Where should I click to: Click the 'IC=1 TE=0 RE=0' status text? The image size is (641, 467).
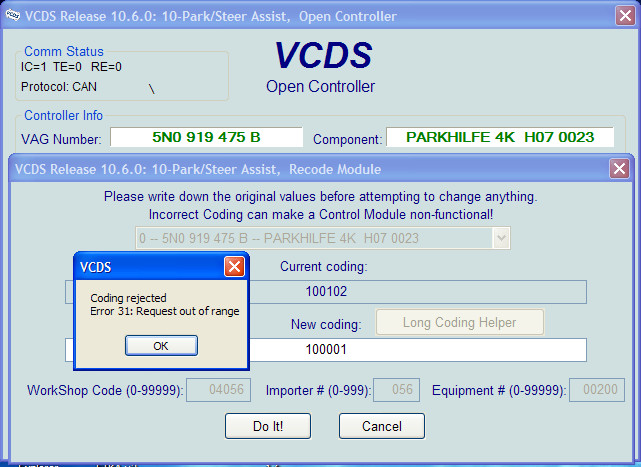(x=71, y=67)
